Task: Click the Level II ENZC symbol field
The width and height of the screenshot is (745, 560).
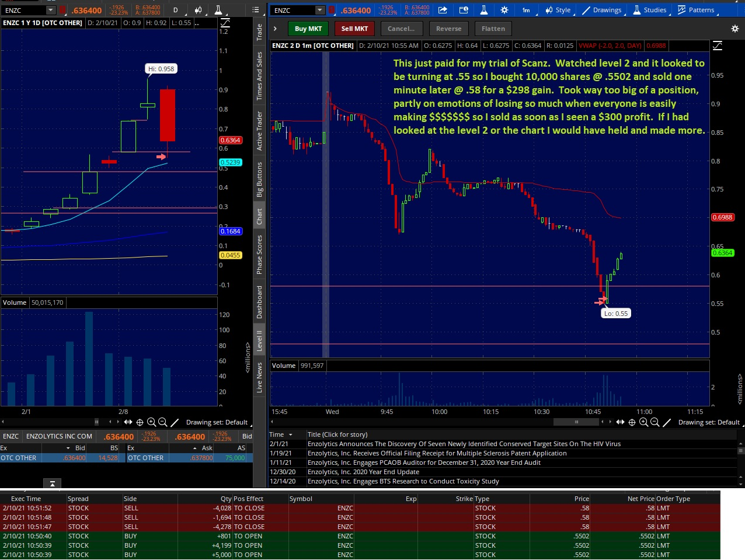Action: pos(11,436)
